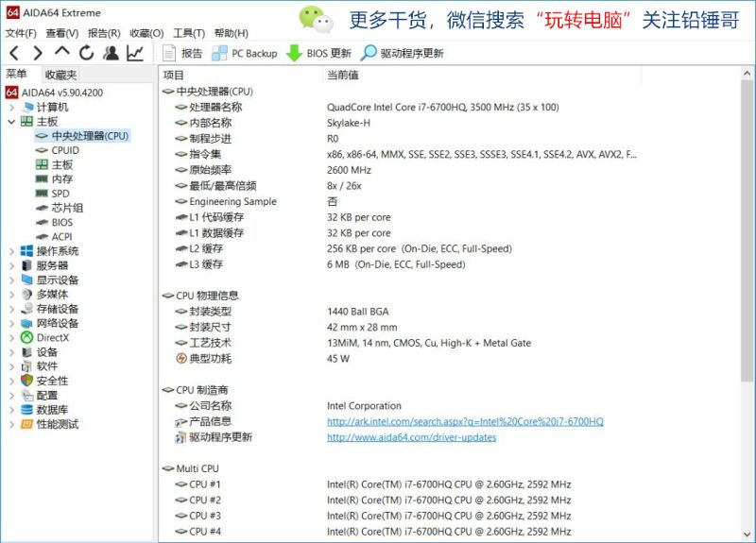Go forward with the right arrow
The image size is (756, 543).
(x=38, y=53)
